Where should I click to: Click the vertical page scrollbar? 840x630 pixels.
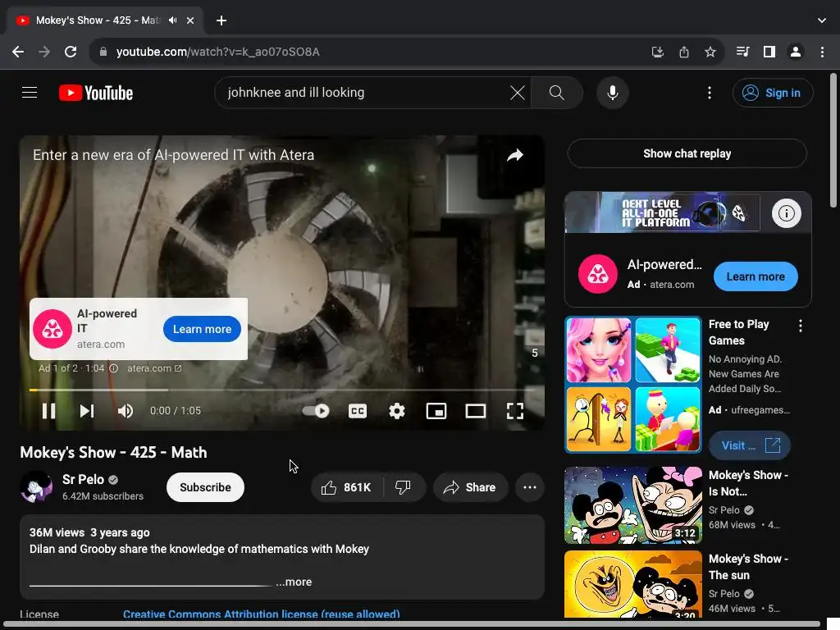pos(833,140)
